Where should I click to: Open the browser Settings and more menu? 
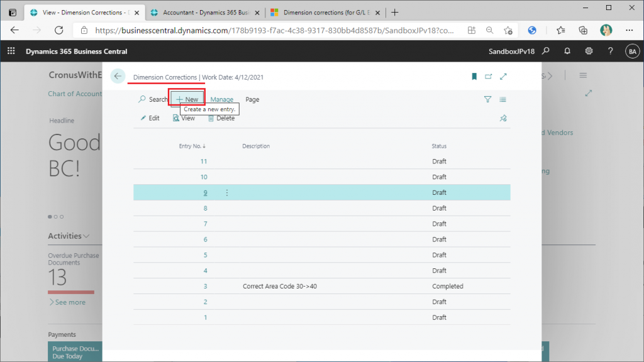pos(629,30)
